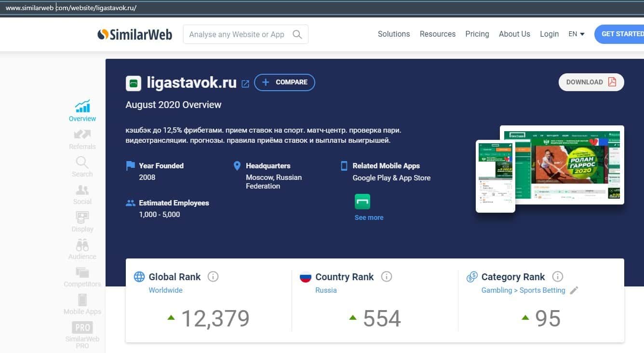Go to the Audience sidebar section
This screenshot has height=353, width=644.
pyautogui.click(x=82, y=249)
